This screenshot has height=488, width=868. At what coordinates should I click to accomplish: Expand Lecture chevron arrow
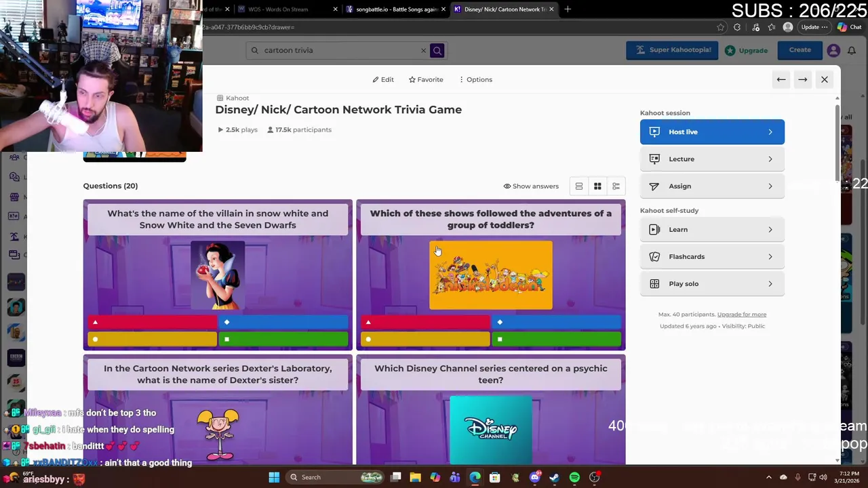coord(770,159)
